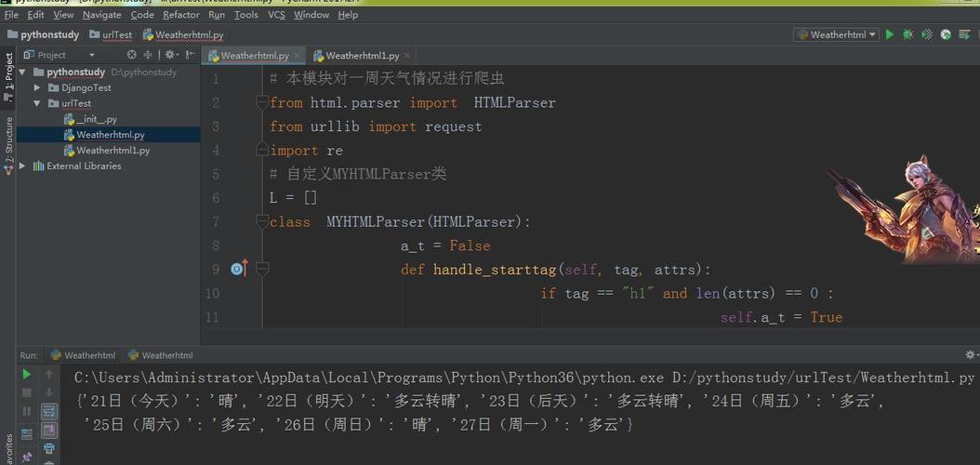
Task: Expand the DjangoTest folder arrow
Action: (x=37, y=88)
